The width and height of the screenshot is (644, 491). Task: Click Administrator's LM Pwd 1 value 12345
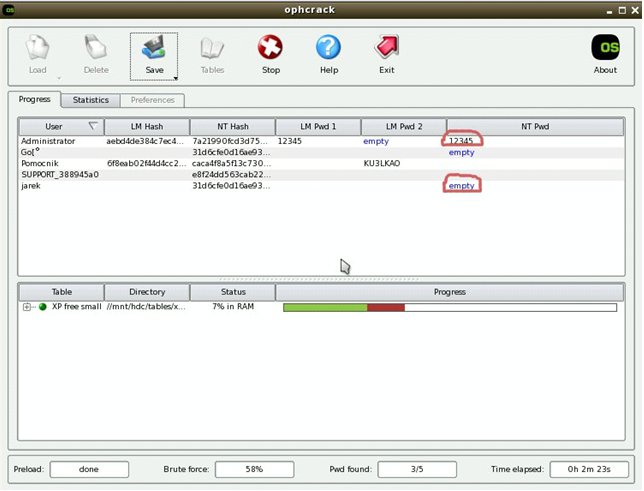click(290, 141)
